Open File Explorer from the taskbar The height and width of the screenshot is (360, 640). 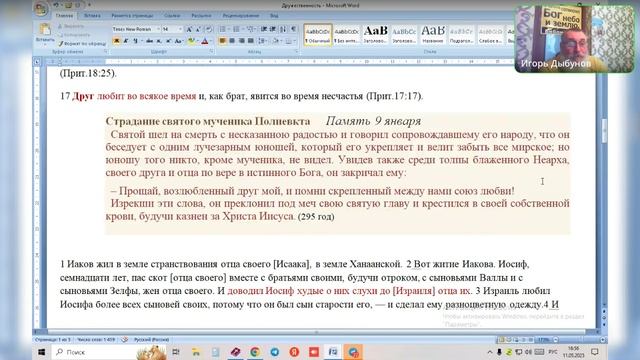(196, 352)
